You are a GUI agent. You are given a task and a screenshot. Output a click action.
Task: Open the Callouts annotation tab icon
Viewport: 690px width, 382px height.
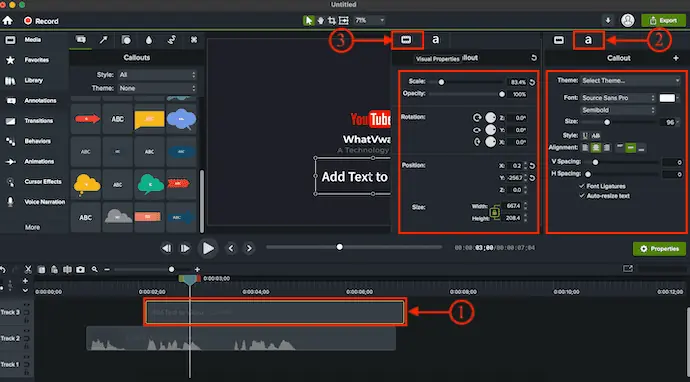coord(81,40)
